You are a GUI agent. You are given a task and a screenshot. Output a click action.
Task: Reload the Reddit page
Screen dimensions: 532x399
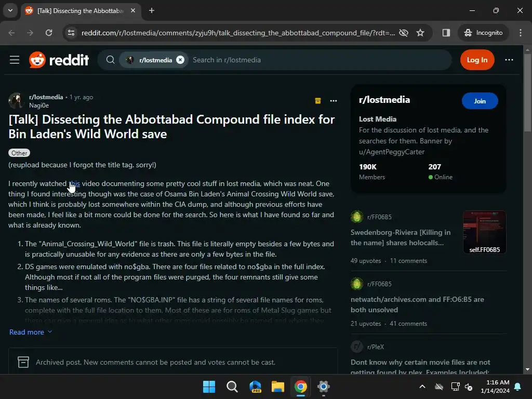49,33
